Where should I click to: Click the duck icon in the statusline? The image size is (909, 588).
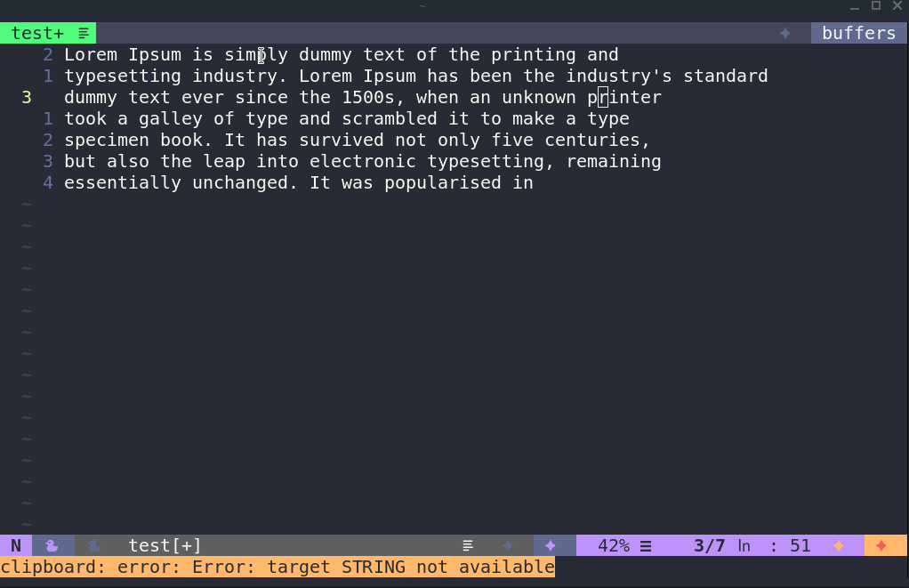pos(52,545)
